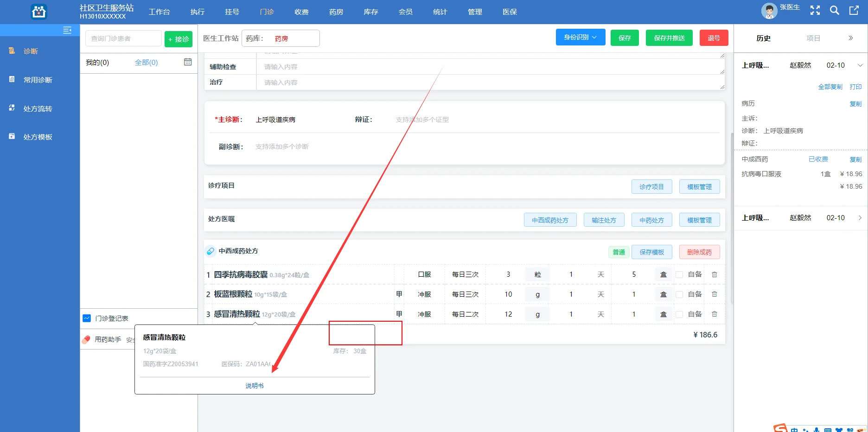The image size is (868, 432).
Task: Open search via the magnifier icon
Action: coord(834,10)
